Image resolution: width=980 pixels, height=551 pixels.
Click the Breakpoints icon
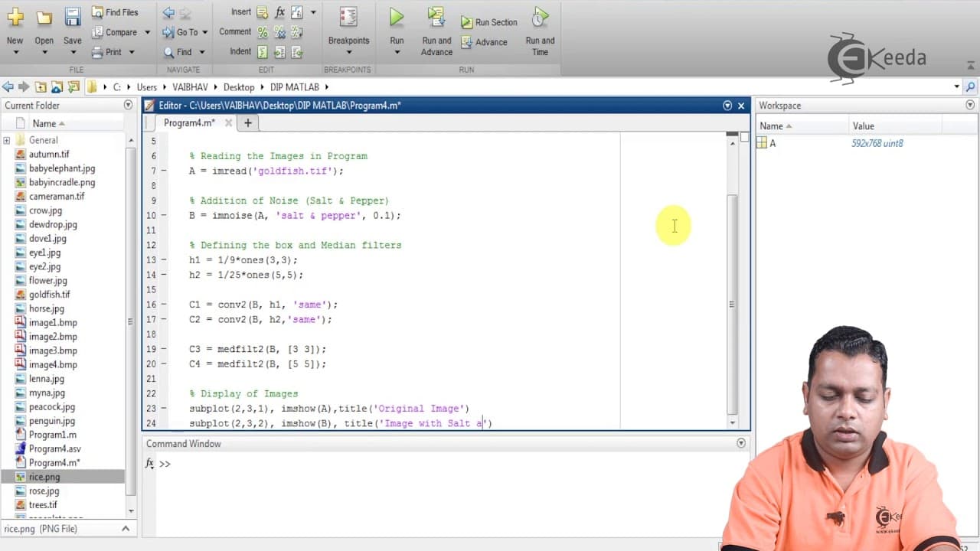[x=348, y=18]
